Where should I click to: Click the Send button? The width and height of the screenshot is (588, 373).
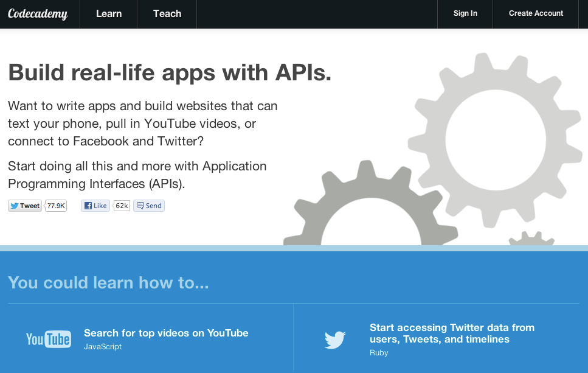(148, 206)
